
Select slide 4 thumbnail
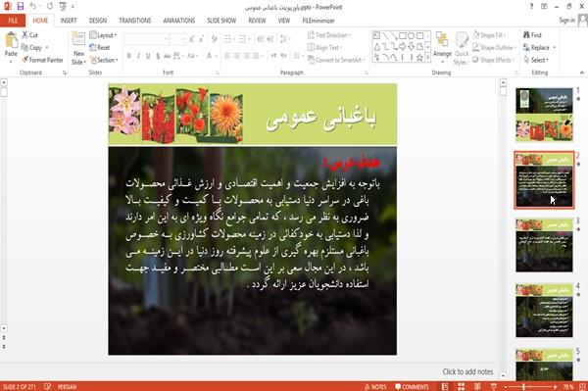[x=544, y=311]
